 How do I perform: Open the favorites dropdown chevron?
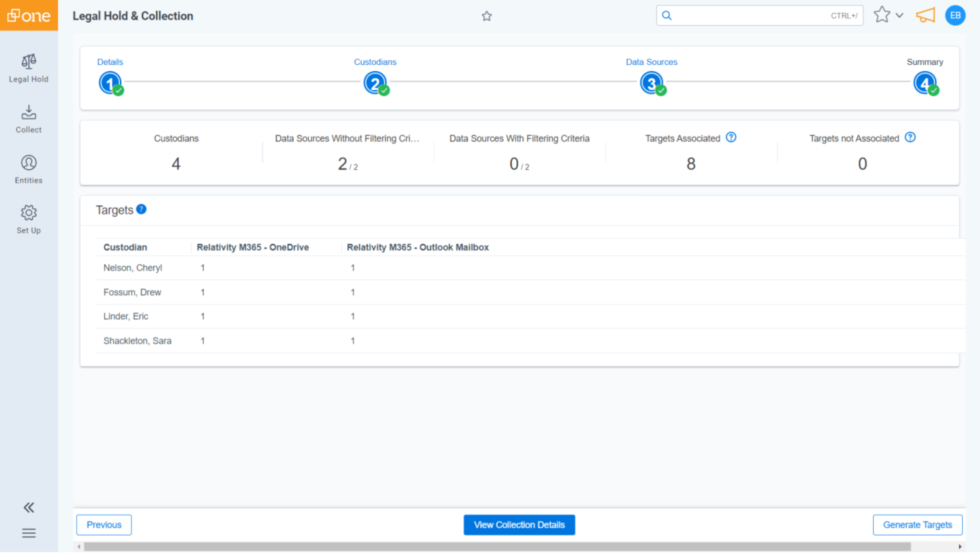click(x=899, y=16)
